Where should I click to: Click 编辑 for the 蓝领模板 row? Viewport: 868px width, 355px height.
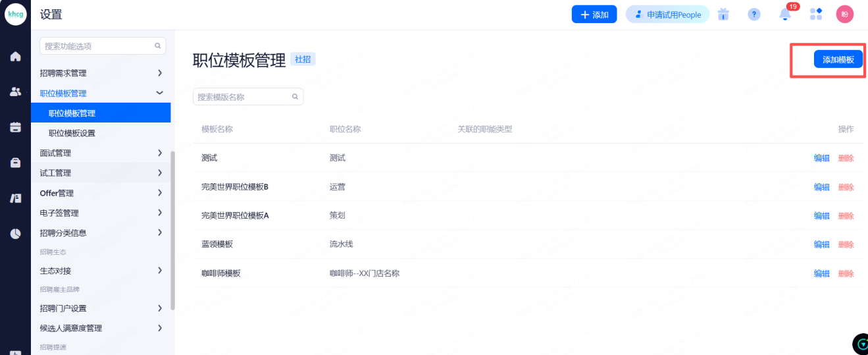tap(821, 244)
